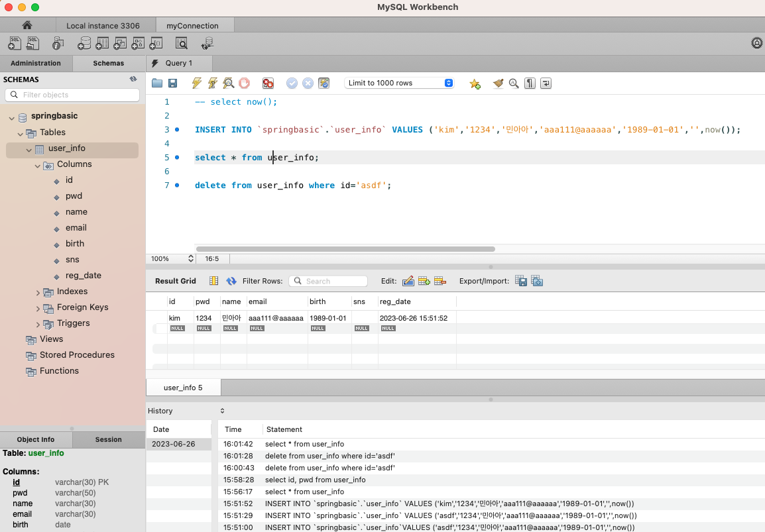The image size is (765, 532).
Task: Toggle invisible characters display
Action: coord(530,83)
